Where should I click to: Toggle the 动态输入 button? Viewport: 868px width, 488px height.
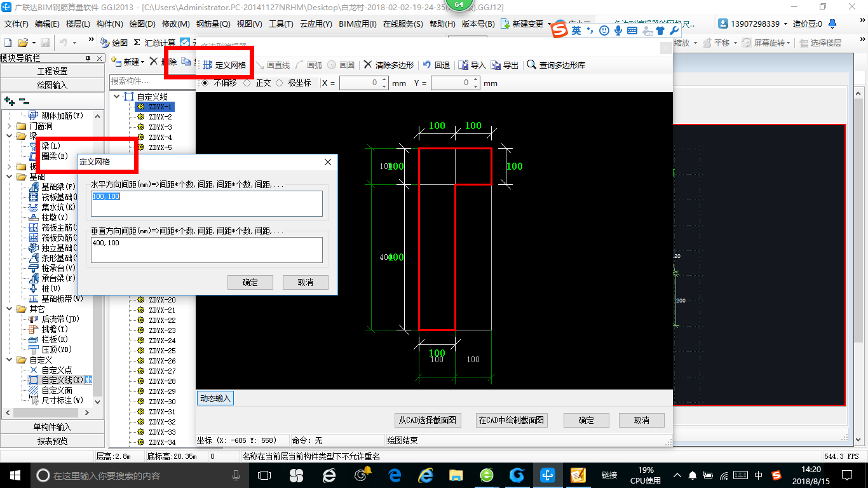pos(215,398)
